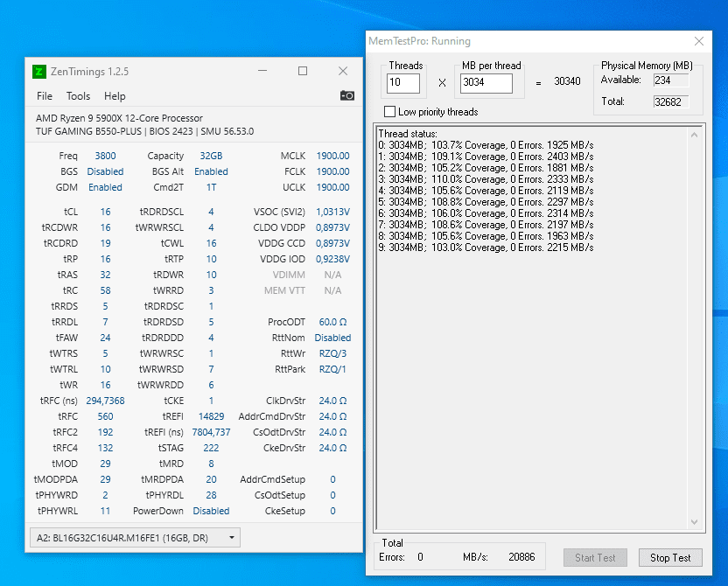Screen dimensions: 728x586
Task: Click the BGS Disabled value
Action: point(105,171)
